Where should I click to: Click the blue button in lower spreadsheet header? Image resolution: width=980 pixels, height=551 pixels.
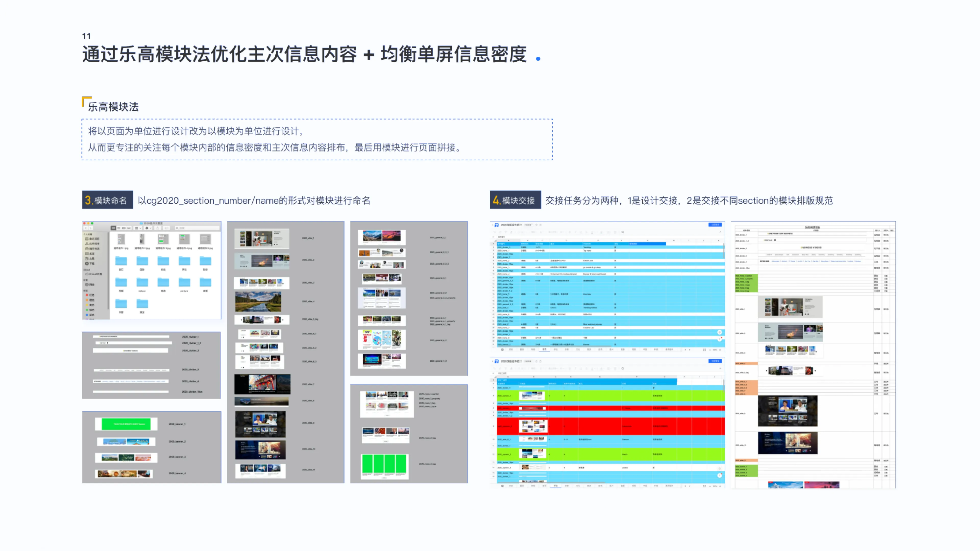pos(715,361)
